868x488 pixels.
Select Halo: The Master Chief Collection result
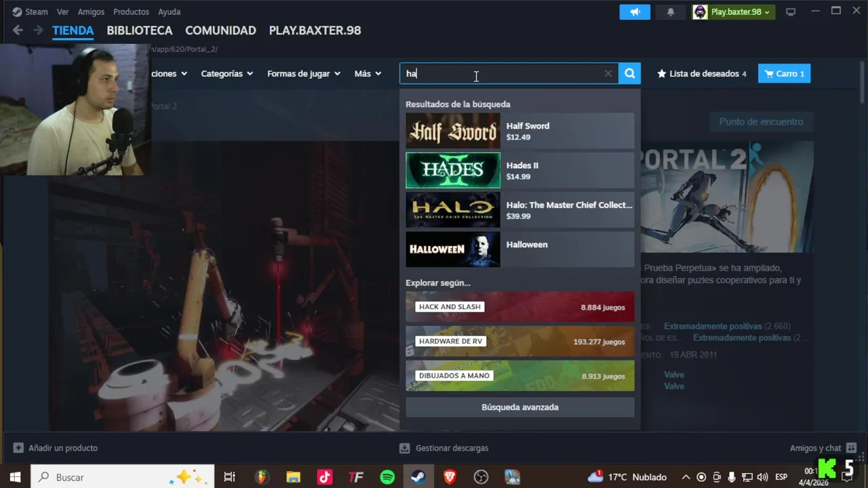(x=520, y=210)
